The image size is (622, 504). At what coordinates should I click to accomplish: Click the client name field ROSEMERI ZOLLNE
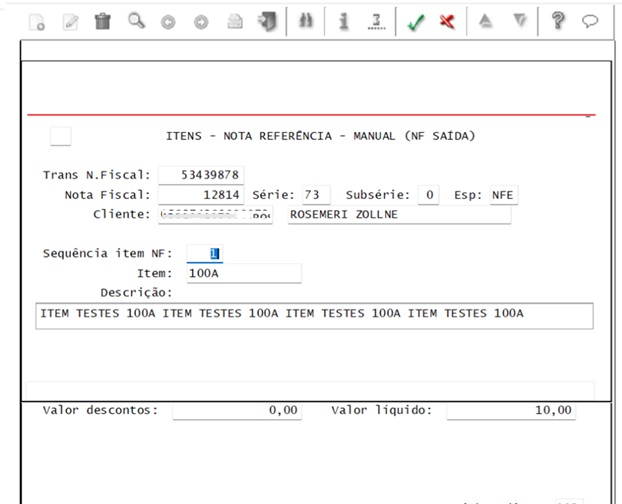(x=399, y=215)
